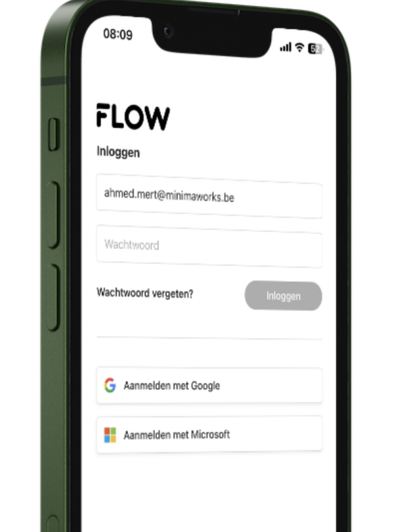
Task: Tap the Wi-Fi status icon
Action: pos(299,47)
